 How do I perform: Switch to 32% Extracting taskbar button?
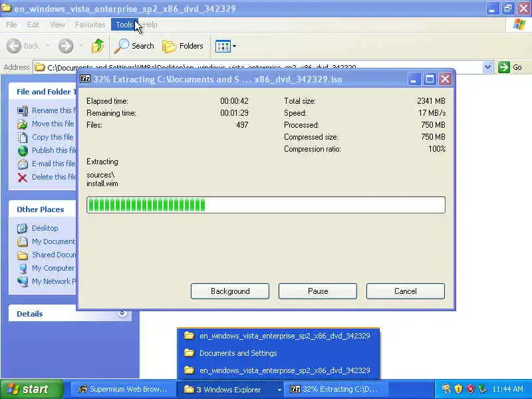[335, 389]
